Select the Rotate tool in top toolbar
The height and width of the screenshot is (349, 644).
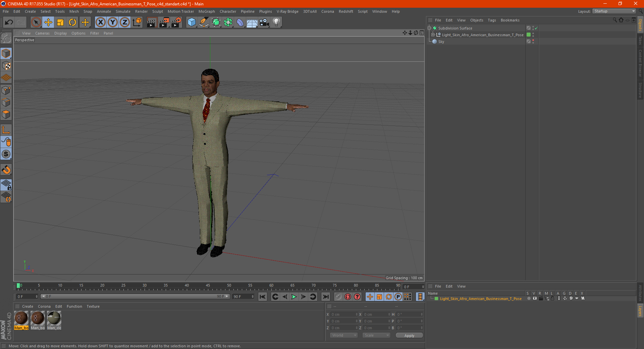coord(72,22)
